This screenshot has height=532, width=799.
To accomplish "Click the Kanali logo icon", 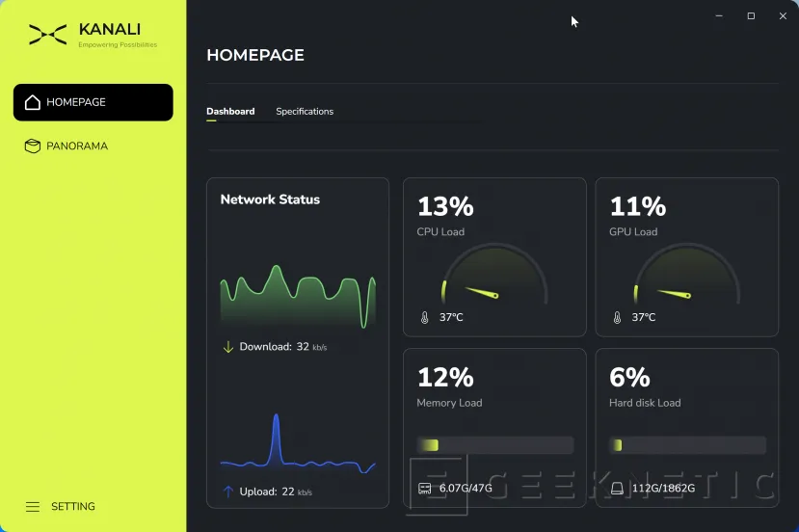I will pyautogui.click(x=47, y=35).
